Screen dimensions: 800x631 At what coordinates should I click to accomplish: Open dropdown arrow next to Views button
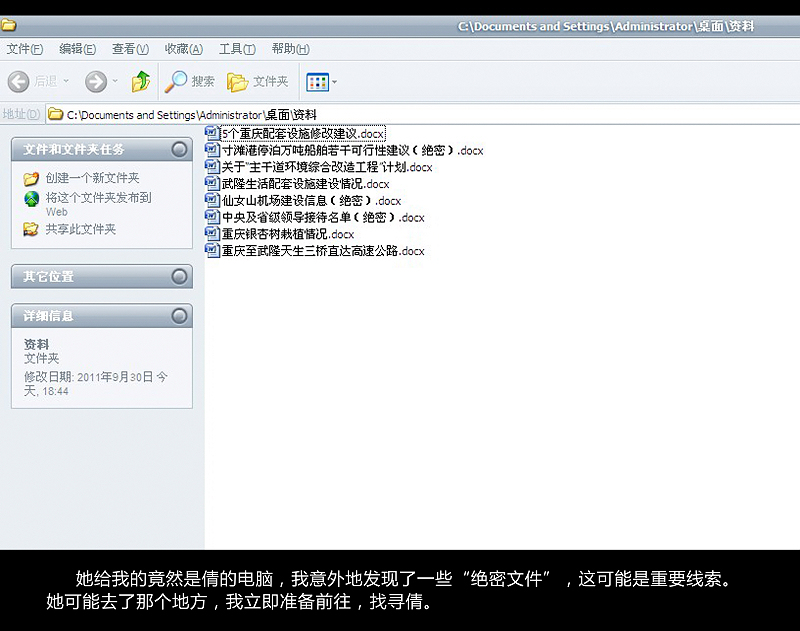click(x=334, y=82)
